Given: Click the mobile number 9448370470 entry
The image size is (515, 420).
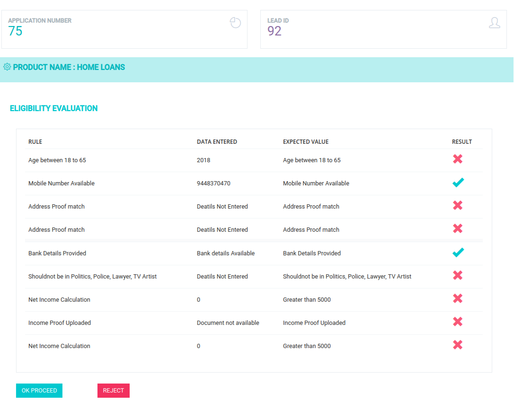Looking at the screenshot, I should (214, 183).
